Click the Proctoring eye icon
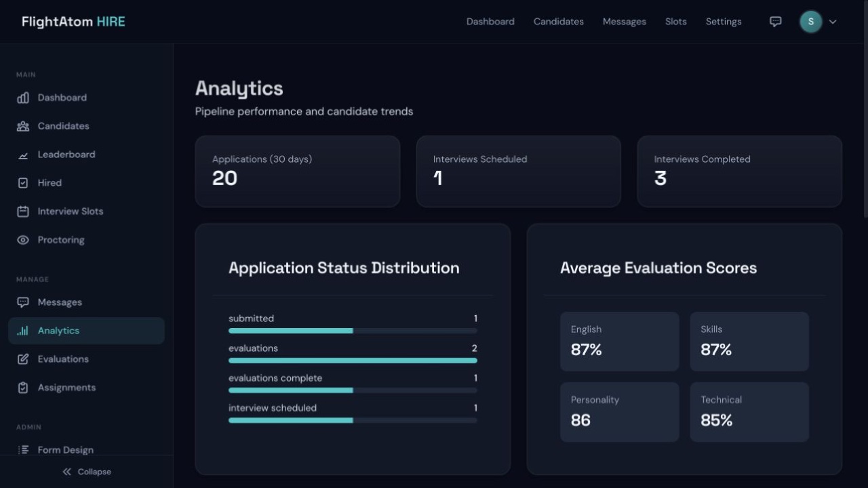This screenshot has width=868, height=488. [23, 240]
